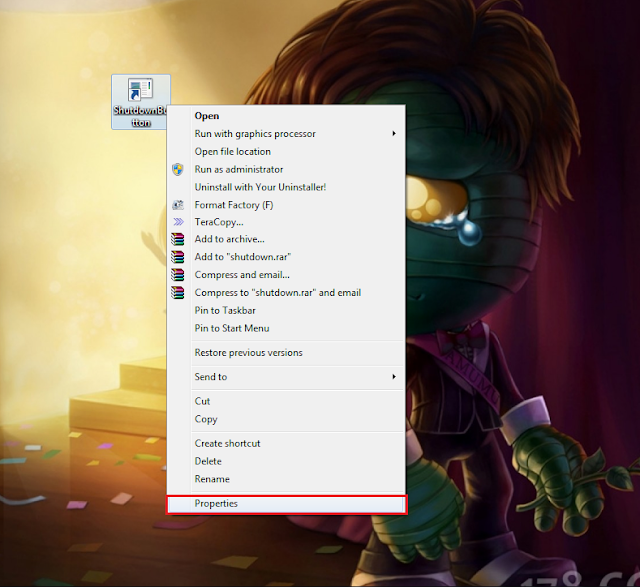The image size is (640, 587).
Task: Choose Pin to Start Menu
Action: coord(286,328)
